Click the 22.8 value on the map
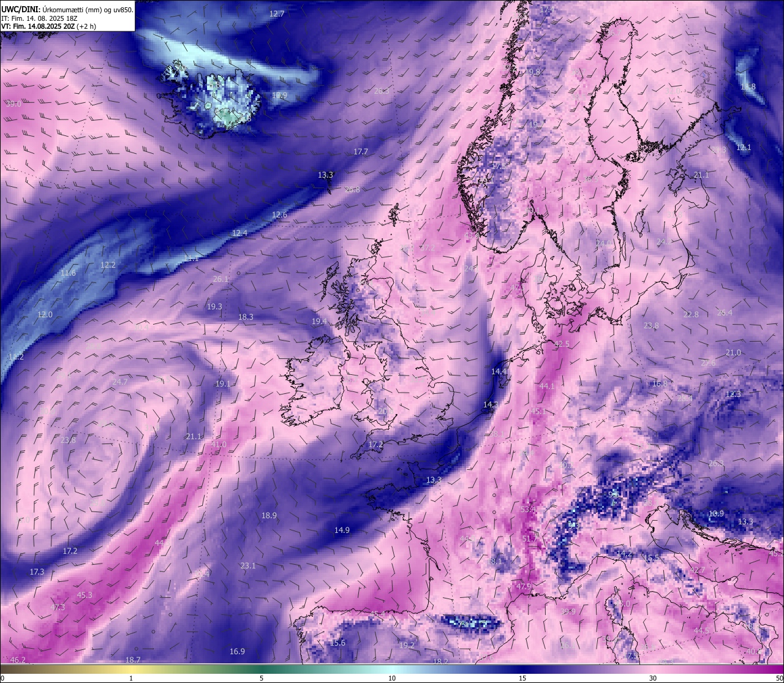Screen dimensions: 784x683 (x=691, y=314)
